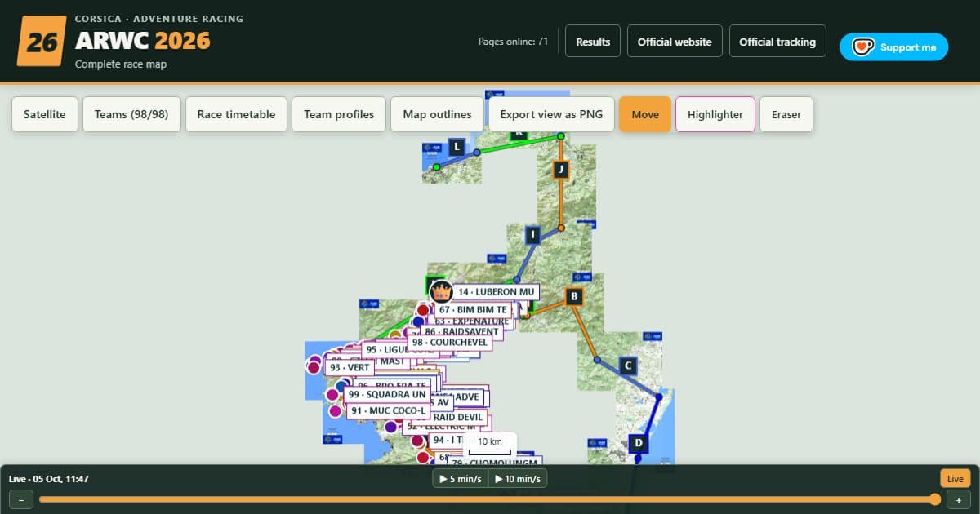Click blue waypoint dot between B and C
Viewport: 980px width, 514px height.
[x=597, y=360]
